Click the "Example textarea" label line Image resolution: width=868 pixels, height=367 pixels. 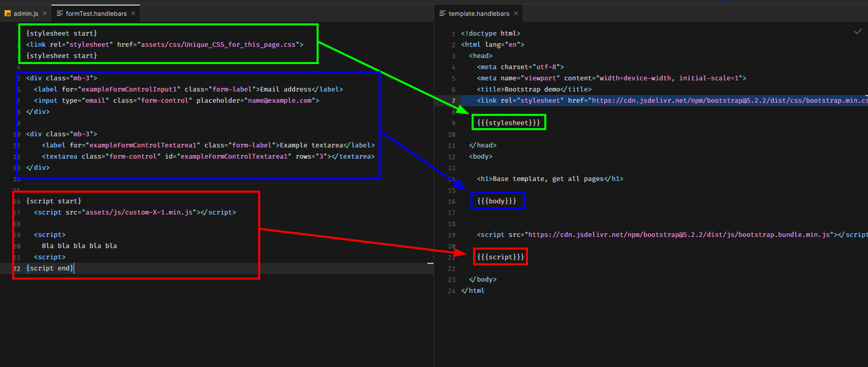pyautogui.click(x=208, y=145)
